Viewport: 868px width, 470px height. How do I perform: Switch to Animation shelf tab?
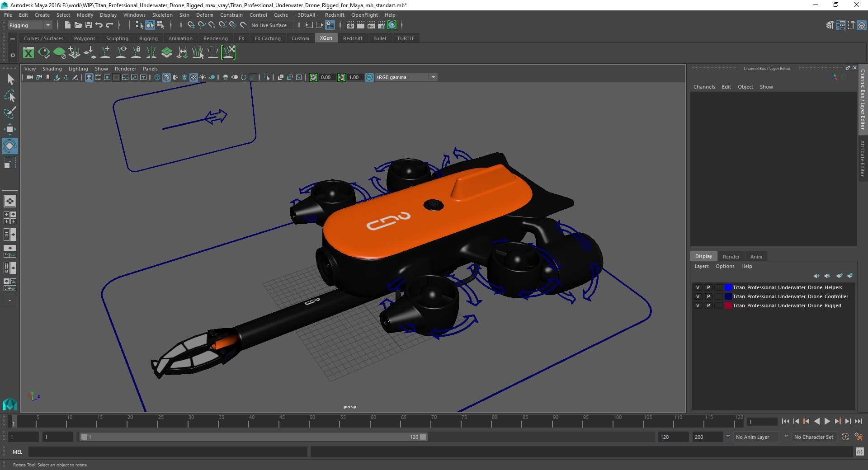click(x=180, y=38)
